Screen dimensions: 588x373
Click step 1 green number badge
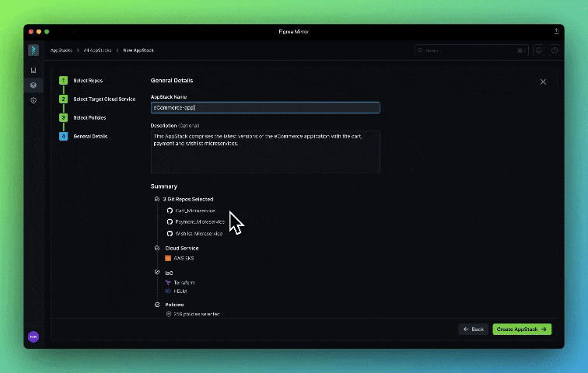tap(63, 80)
